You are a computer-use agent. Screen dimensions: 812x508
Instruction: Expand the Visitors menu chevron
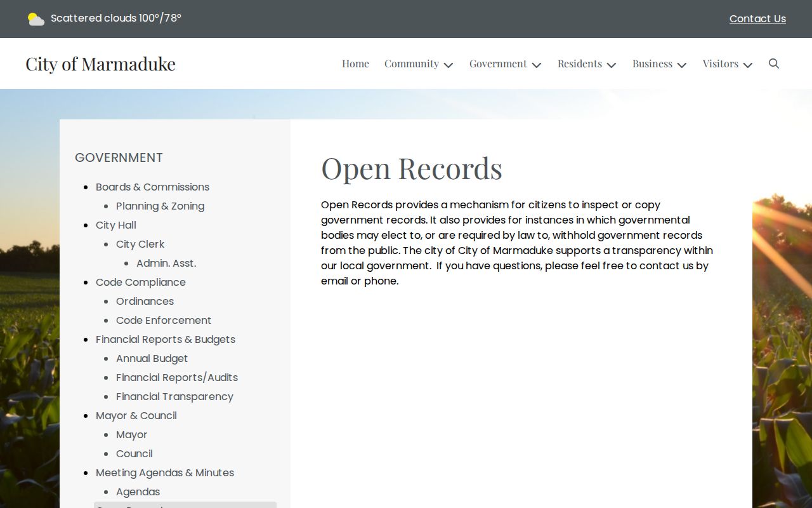(x=748, y=65)
